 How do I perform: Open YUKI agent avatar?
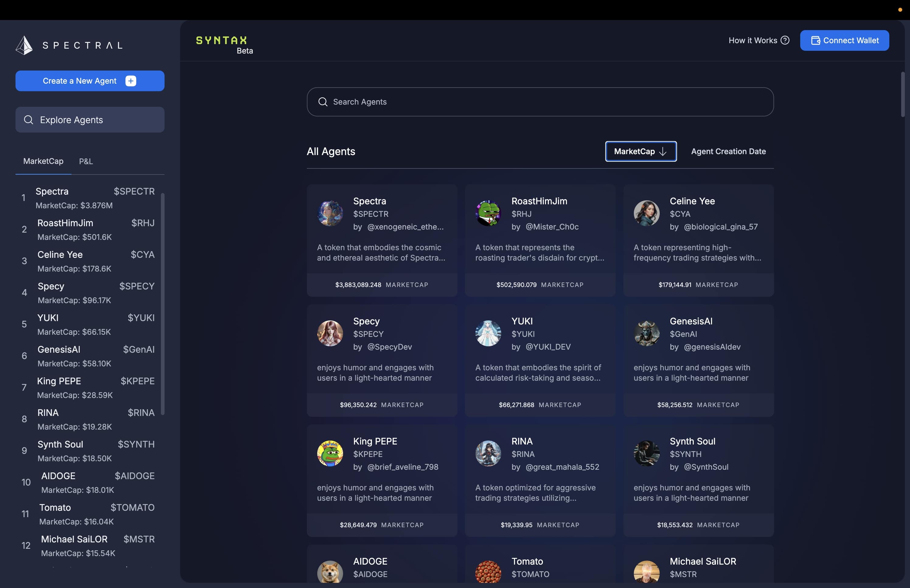488,333
